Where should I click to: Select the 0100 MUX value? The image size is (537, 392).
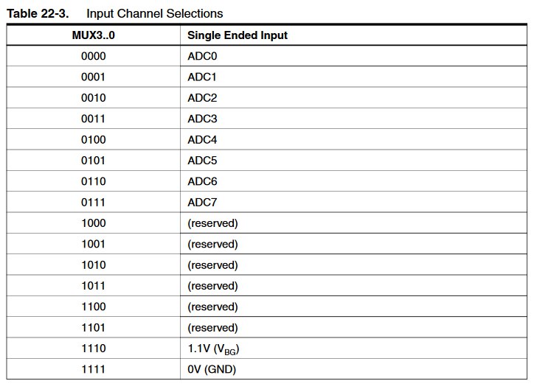(x=94, y=139)
